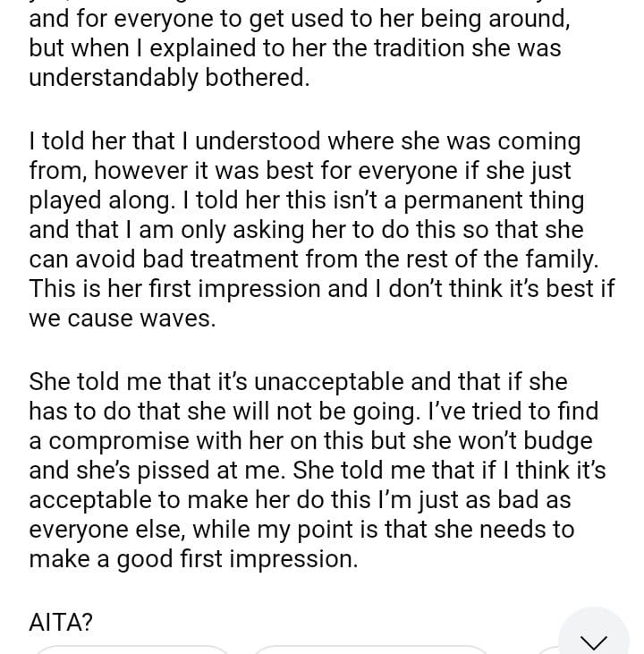Click the line "make a good first impression."
644x654 pixels.
[x=193, y=559]
